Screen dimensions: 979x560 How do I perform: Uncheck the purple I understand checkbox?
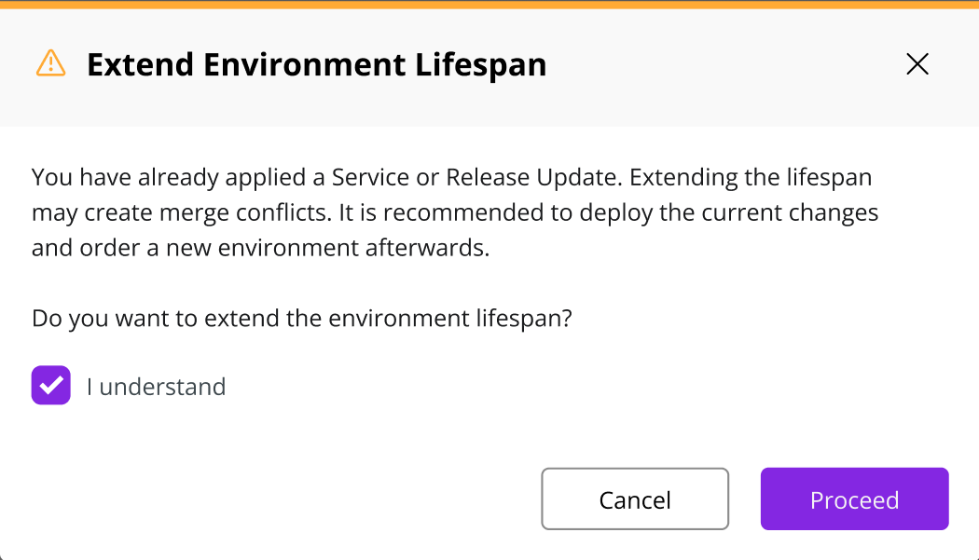coord(51,385)
